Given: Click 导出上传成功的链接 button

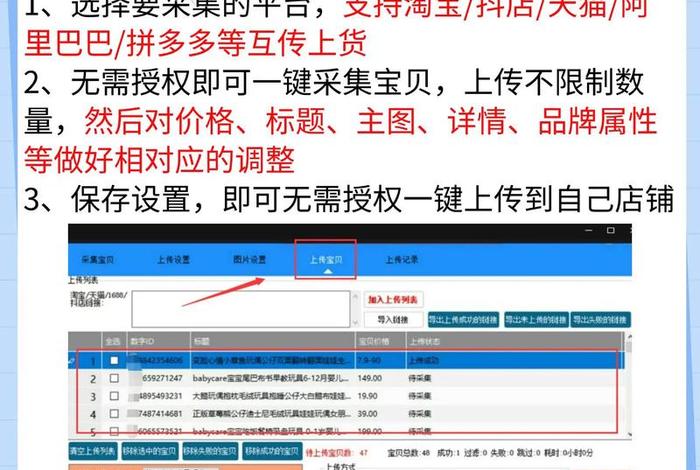Looking at the screenshot, I should (x=463, y=320).
